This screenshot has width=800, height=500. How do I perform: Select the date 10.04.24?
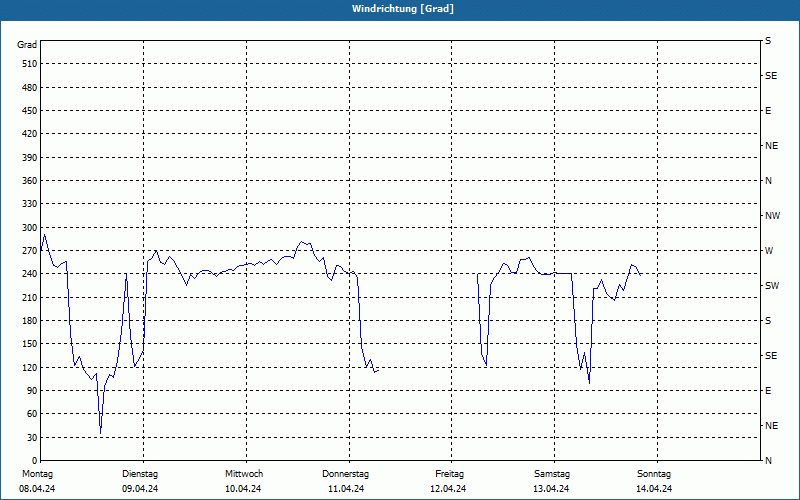[243, 489]
